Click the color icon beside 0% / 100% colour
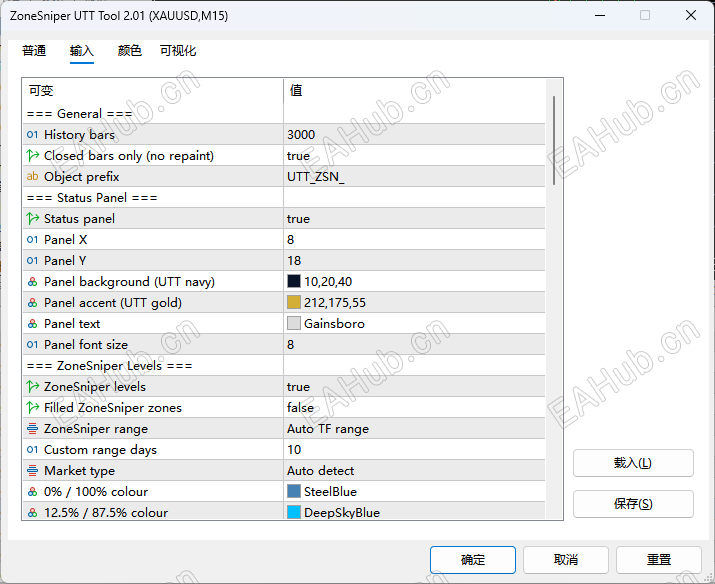Image resolution: width=715 pixels, height=584 pixels. (x=32, y=491)
